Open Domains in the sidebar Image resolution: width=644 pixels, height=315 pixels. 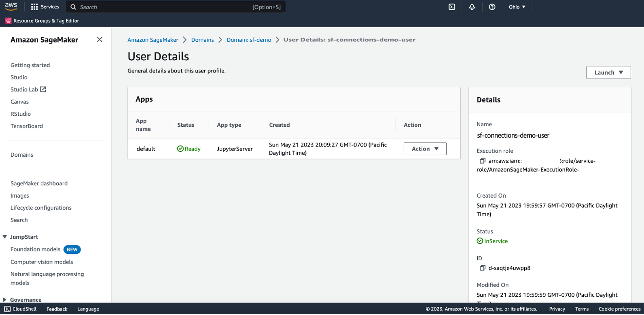coord(22,155)
